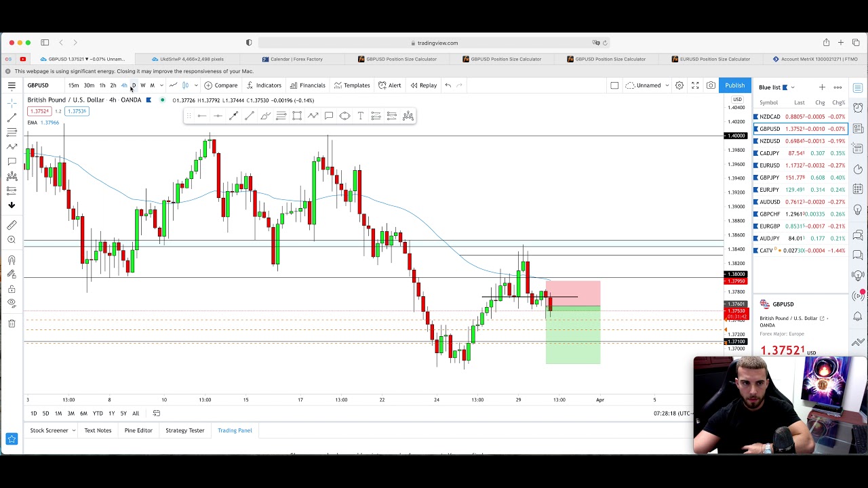Select the W weekly timeframe
This screenshot has width=868, height=488.
tap(143, 85)
